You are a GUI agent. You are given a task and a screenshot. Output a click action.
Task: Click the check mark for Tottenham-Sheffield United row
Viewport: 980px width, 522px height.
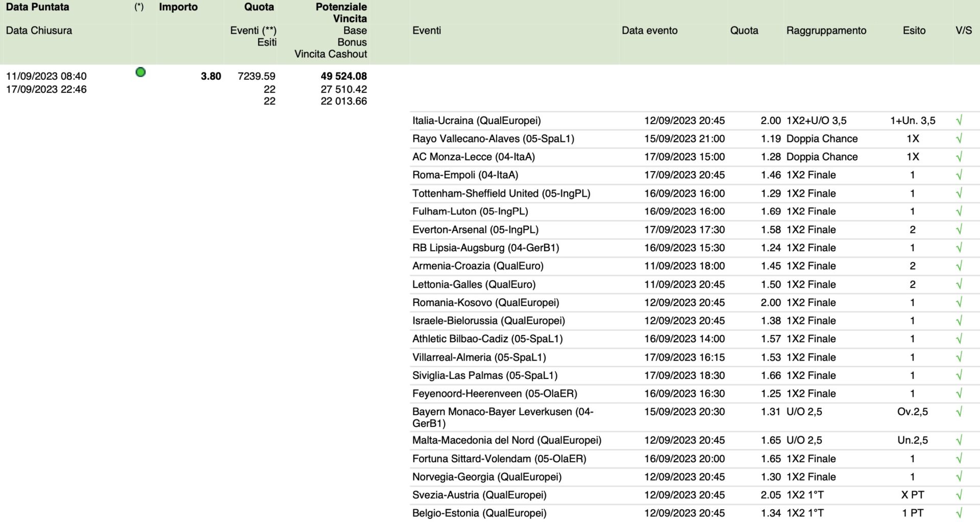[959, 193]
